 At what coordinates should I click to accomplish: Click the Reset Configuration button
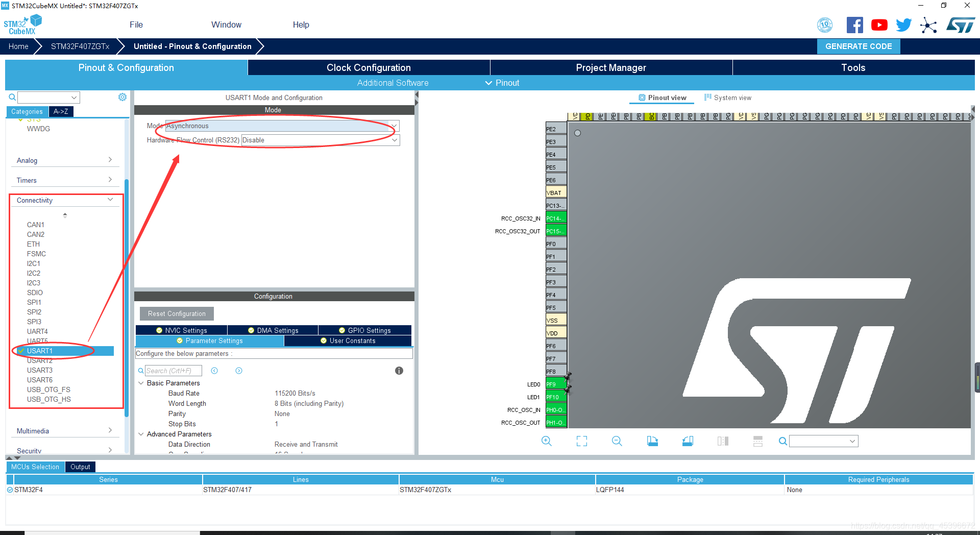point(177,313)
